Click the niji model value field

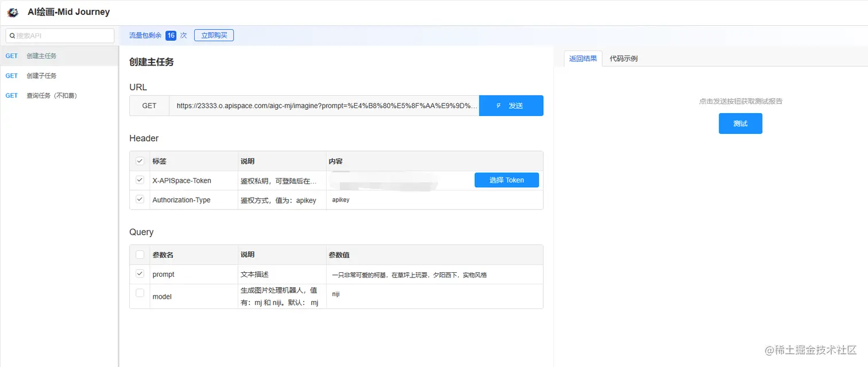[434, 294]
